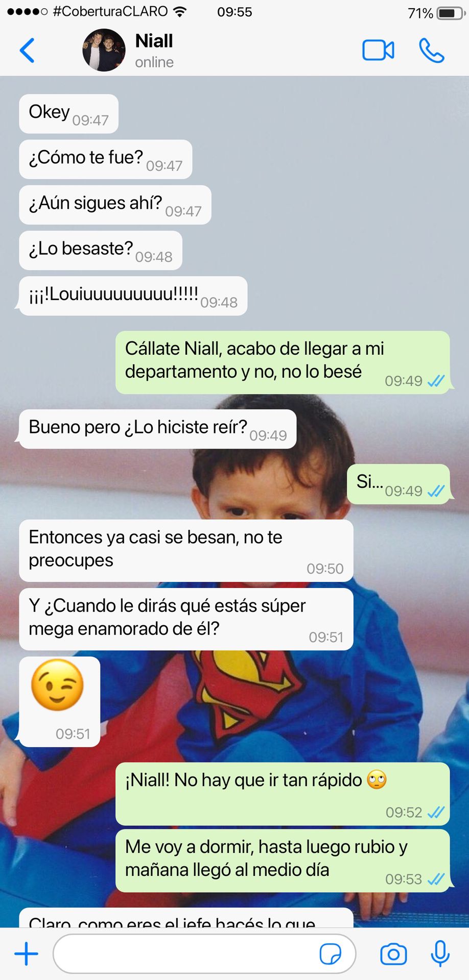
Task: Tap the message text input field
Action: [204, 953]
